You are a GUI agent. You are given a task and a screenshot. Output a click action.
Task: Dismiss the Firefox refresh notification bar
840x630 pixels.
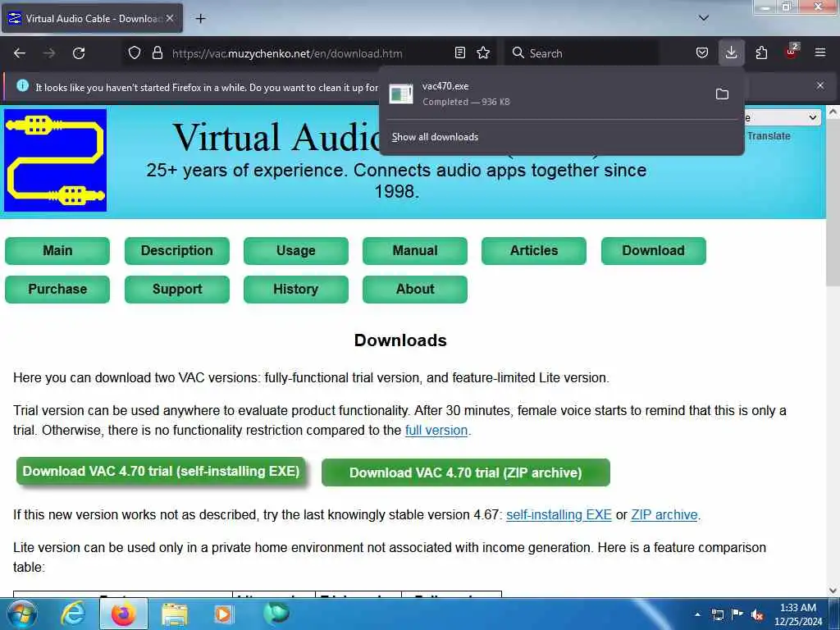pyautogui.click(x=820, y=85)
